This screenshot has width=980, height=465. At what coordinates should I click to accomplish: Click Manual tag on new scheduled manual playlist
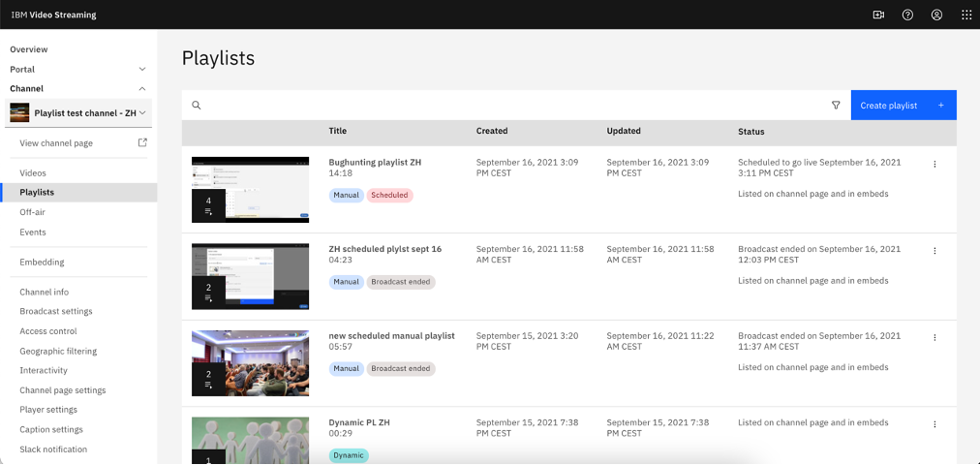point(347,369)
